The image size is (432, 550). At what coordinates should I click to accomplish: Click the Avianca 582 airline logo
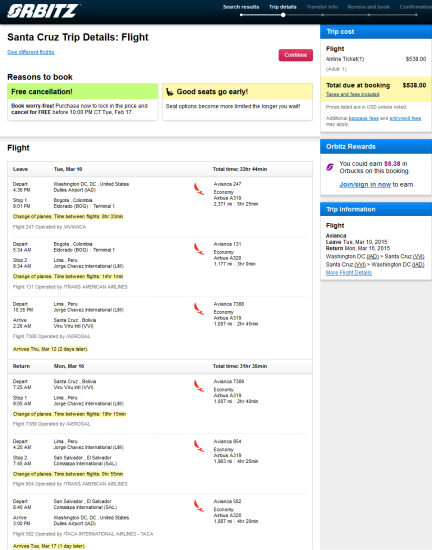click(x=199, y=506)
